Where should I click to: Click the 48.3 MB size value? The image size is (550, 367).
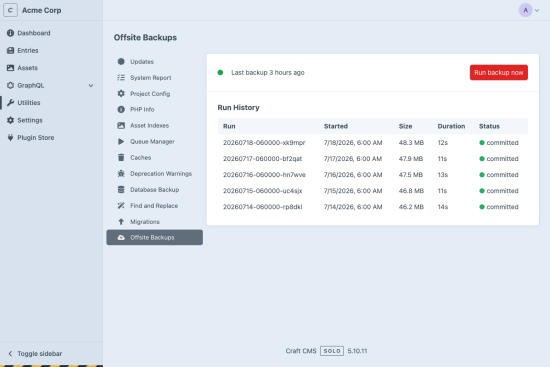pos(411,143)
